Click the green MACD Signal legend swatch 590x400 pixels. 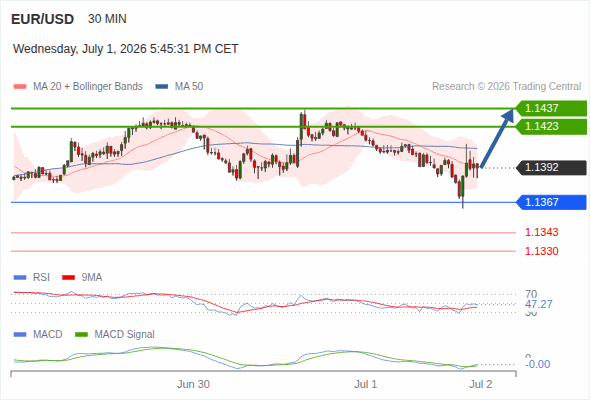pyautogui.click(x=81, y=335)
